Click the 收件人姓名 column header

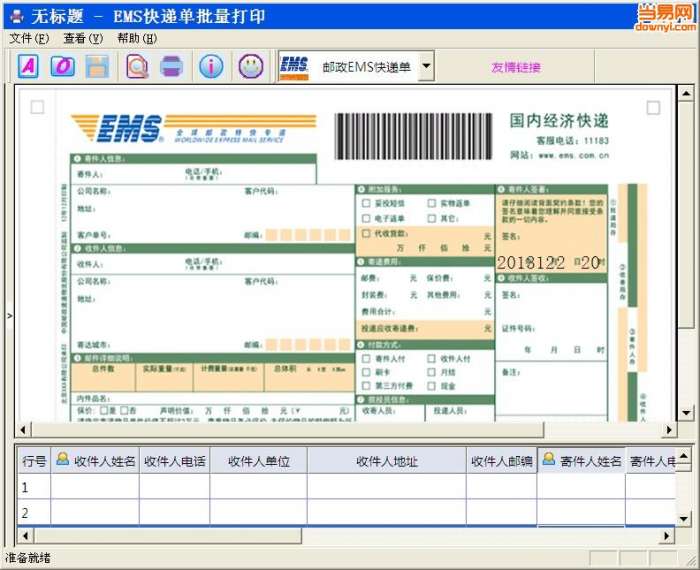click(95, 461)
